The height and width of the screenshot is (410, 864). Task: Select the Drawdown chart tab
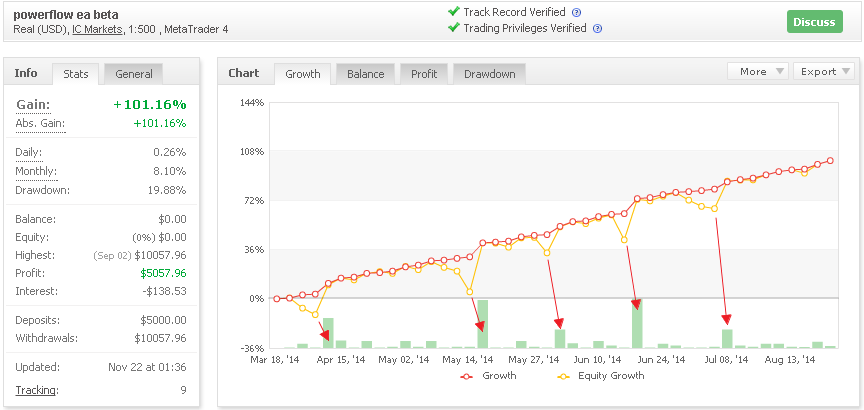coord(489,74)
